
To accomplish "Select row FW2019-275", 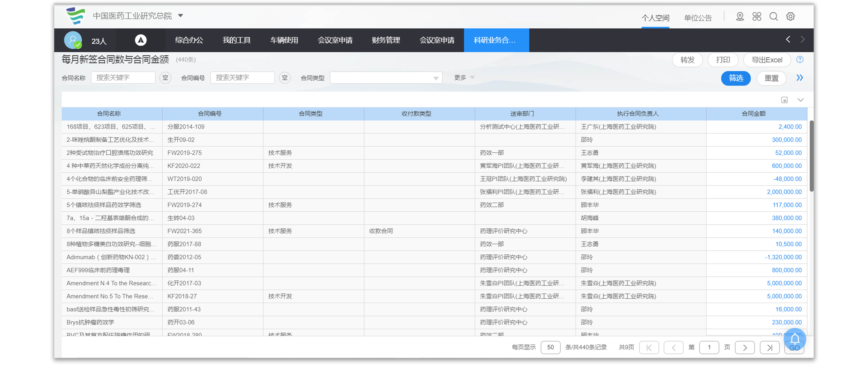I will [x=434, y=153].
